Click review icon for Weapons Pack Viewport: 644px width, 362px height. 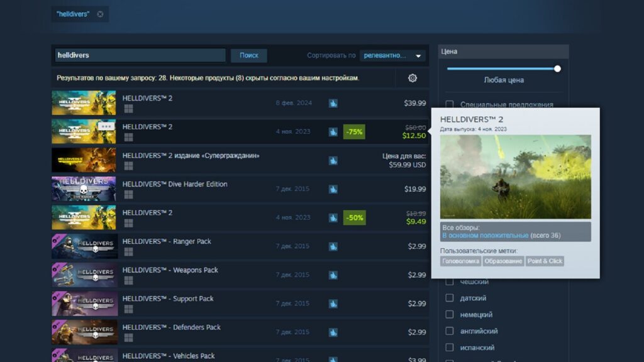click(x=333, y=275)
